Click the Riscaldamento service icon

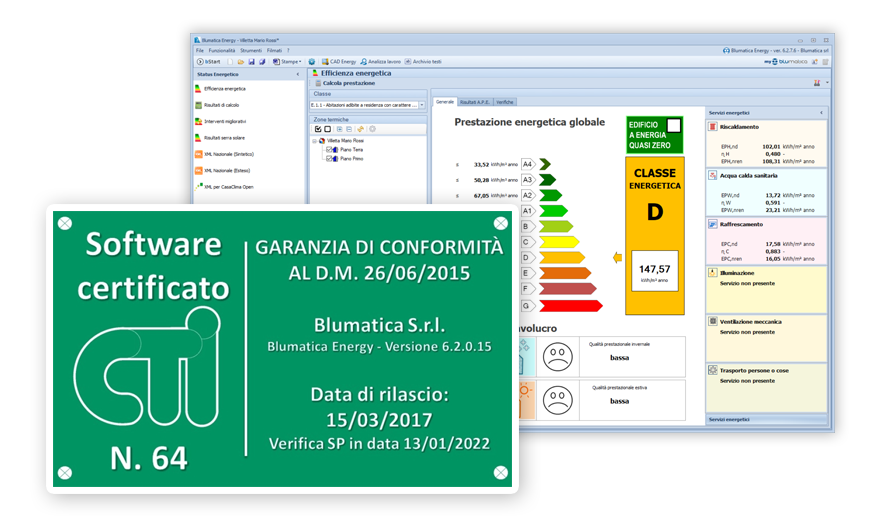click(x=713, y=127)
